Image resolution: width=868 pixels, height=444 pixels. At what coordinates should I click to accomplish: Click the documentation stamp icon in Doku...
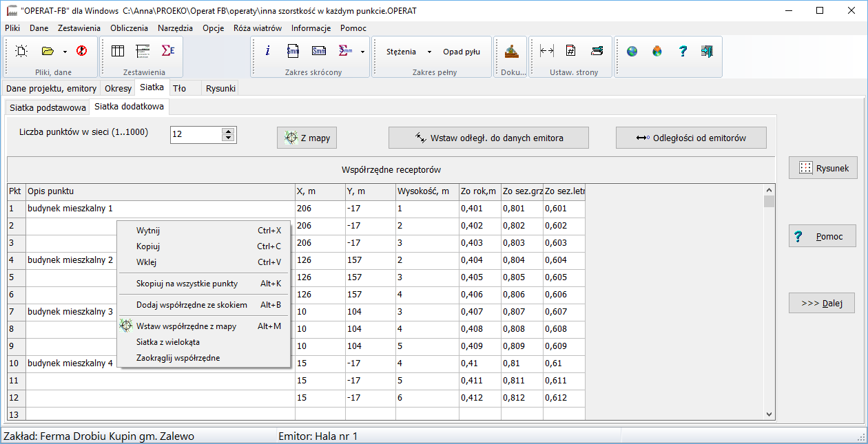click(x=511, y=51)
